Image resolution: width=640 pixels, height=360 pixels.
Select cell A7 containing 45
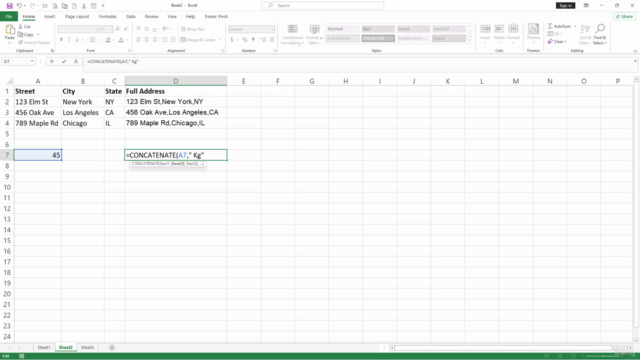click(38, 155)
